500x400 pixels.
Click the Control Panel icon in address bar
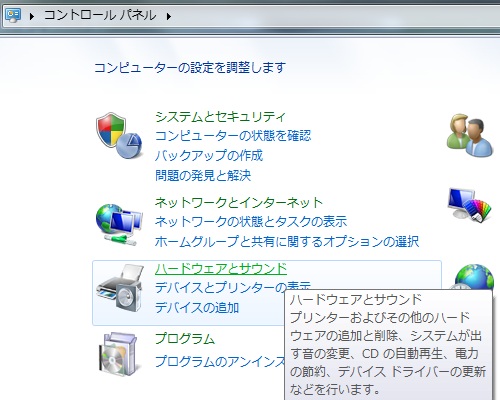(x=13, y=15)
